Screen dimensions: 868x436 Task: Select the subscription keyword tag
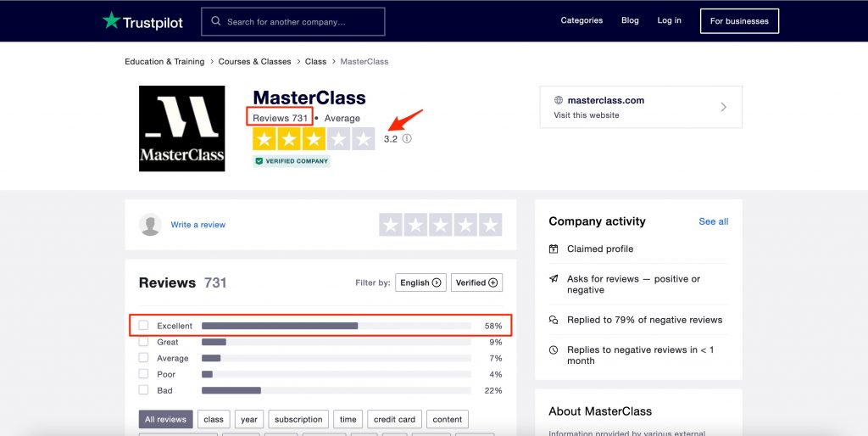point(298,419)
